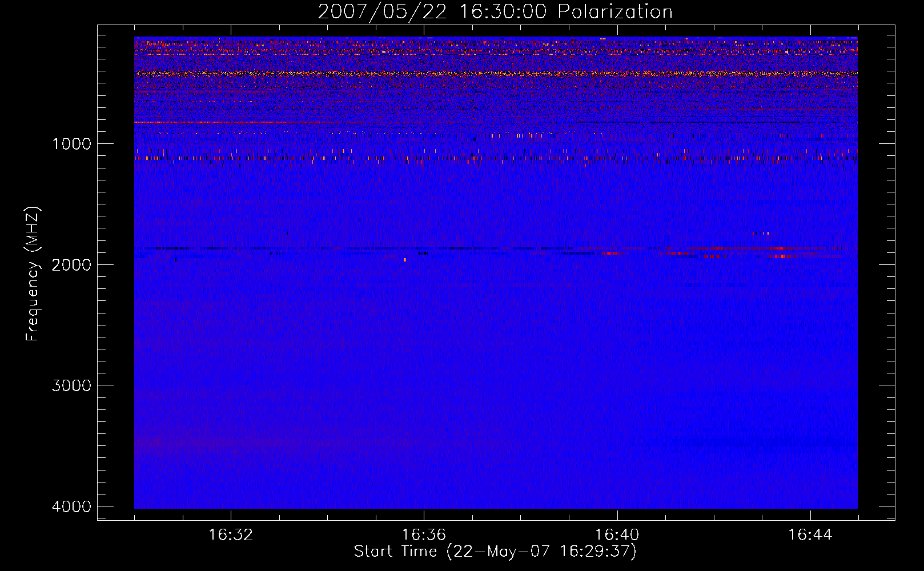
Task: Click the y-axis tick label '3000'
Action: 71,385
